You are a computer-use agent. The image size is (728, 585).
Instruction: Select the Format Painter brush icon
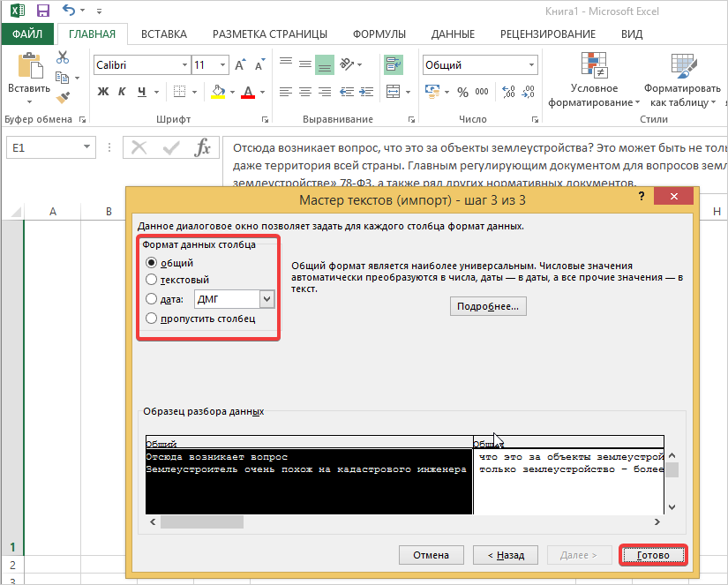[63, 97]
